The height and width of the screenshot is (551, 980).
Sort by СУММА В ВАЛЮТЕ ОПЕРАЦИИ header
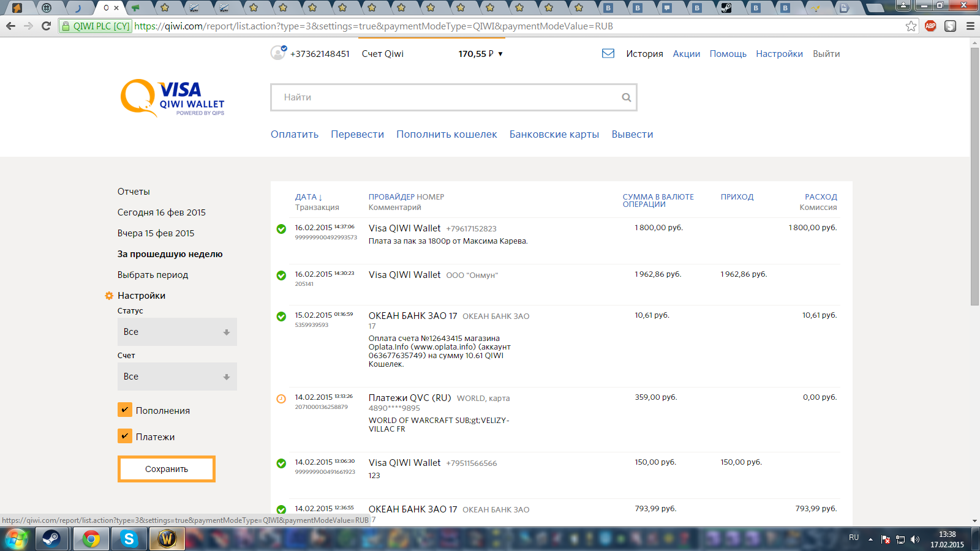click(658, 201)
